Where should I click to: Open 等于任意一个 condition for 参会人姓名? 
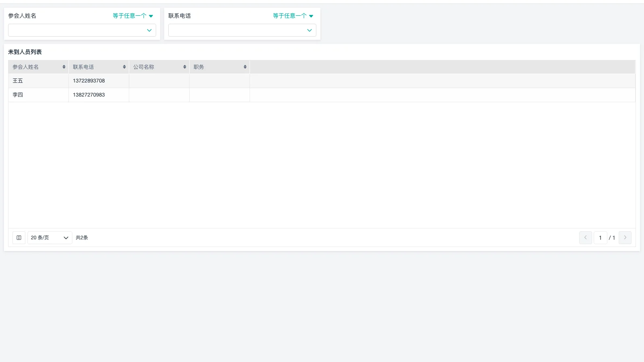133,16
